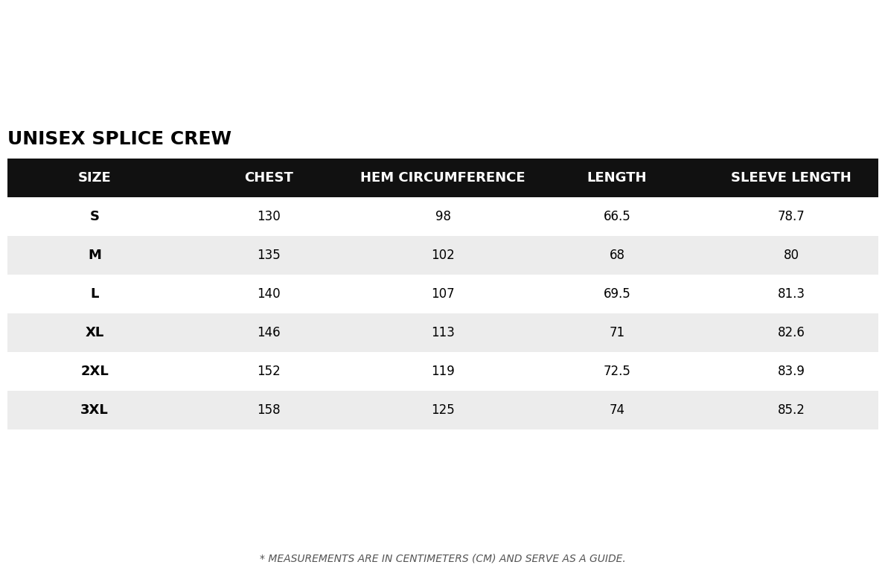Viewport: 885px width, 588px height.
Task: Click chest value 130 for size S
Action: [269, 216]
